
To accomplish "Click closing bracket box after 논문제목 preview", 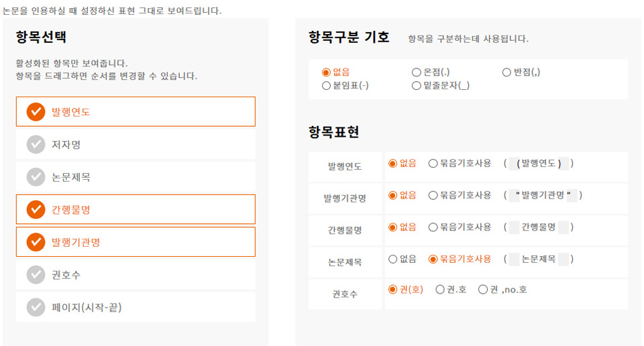I will click(563, 259).
